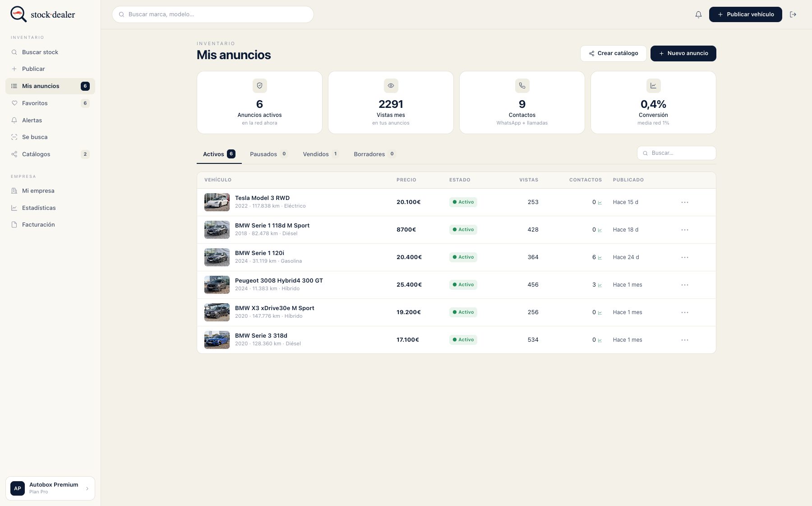Image resolution: width=812 pixels, height=506 pixels.
Task: Open Facturación in the sidebar
Action: [50, 224]
